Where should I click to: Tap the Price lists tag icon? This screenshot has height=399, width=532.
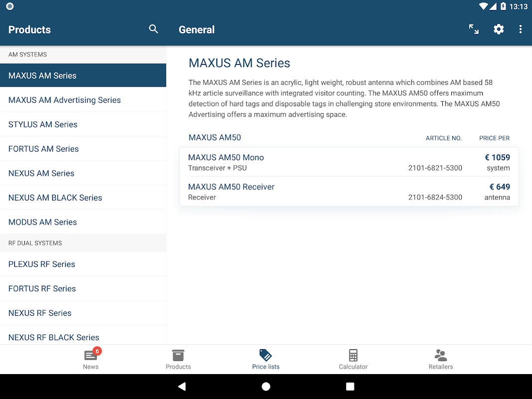[x=266, y=355]
